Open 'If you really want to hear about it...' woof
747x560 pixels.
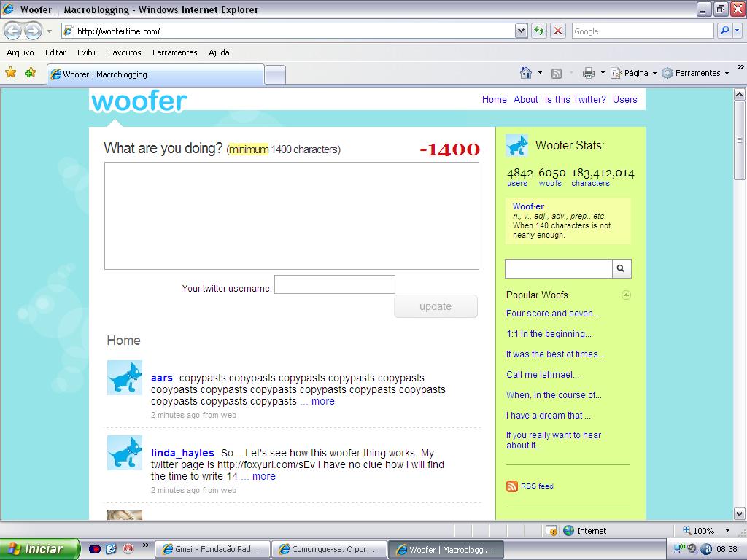tap(554, 440)
